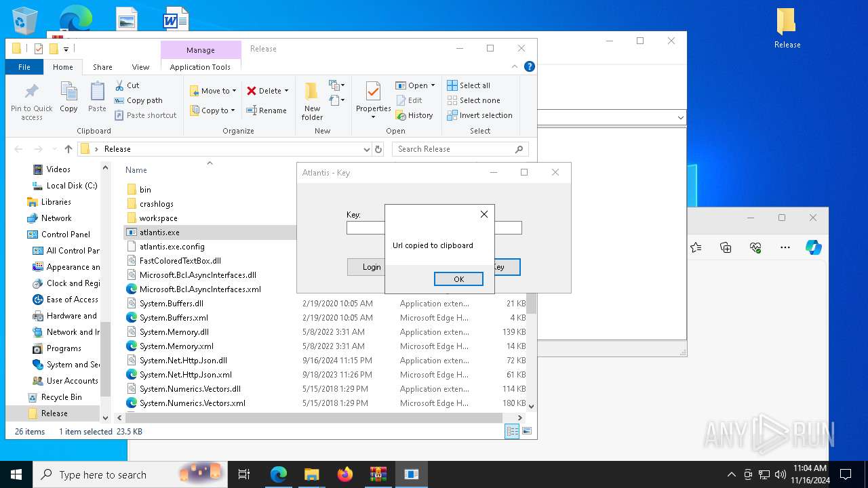868x488 pixels.
Task: Select Network in navigation pane
Action: pos(56,218)
